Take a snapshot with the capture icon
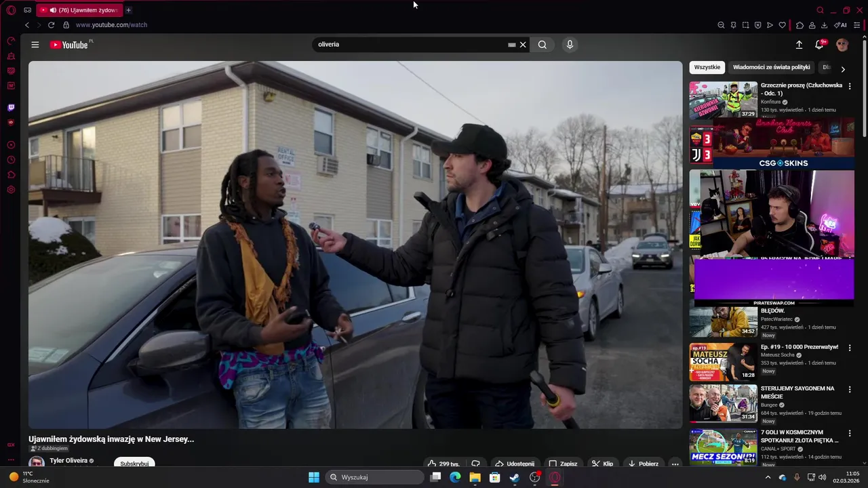868x488 pixels. click(x=745, y=25)
